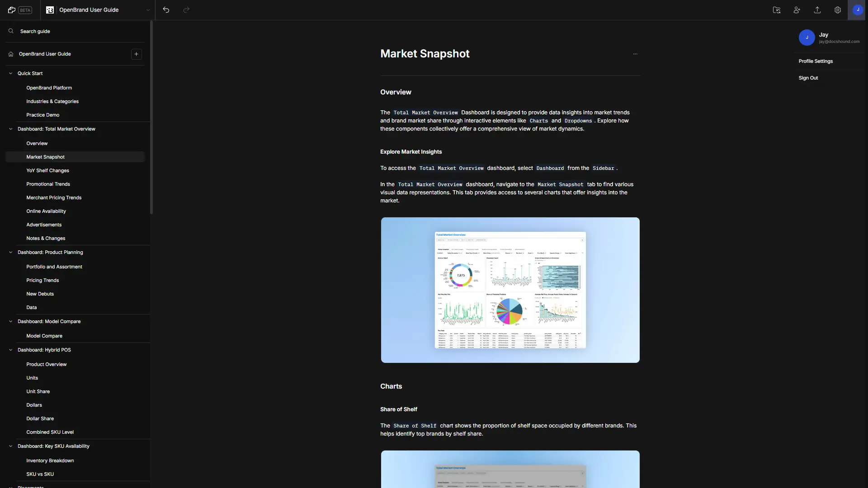Select Sign Out menu option
Image resolution: width=868 pixels, height=488 pixels.
[x=808, y=78]
